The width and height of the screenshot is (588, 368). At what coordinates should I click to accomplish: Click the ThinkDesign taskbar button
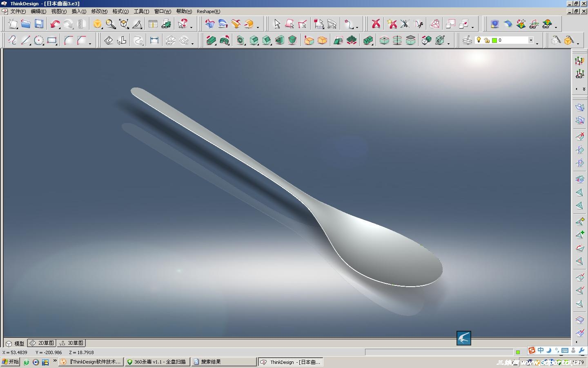click(x=291, y=362)
